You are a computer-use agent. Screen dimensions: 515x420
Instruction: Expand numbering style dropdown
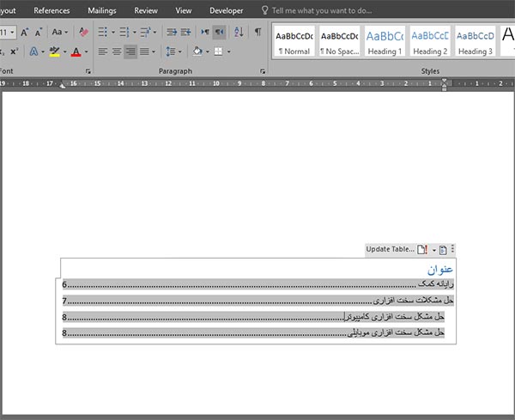(x=135, y=32)
